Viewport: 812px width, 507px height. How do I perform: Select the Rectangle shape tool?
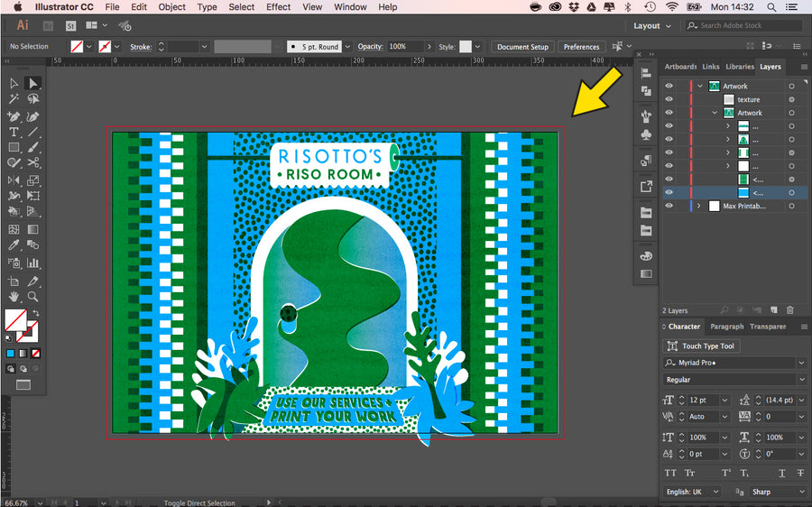pyautogui.click(x=14, y=147)
